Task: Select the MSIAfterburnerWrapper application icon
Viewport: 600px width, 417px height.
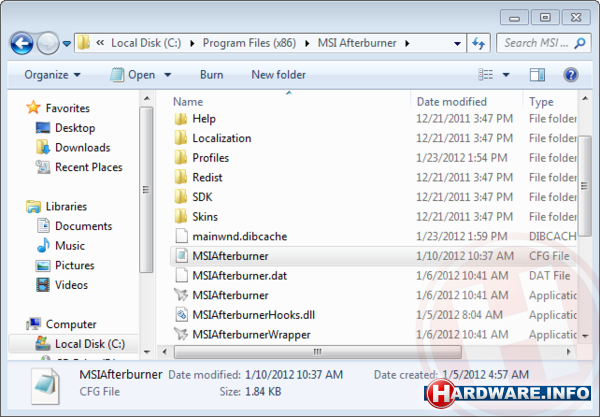Action: coord(181,334)
